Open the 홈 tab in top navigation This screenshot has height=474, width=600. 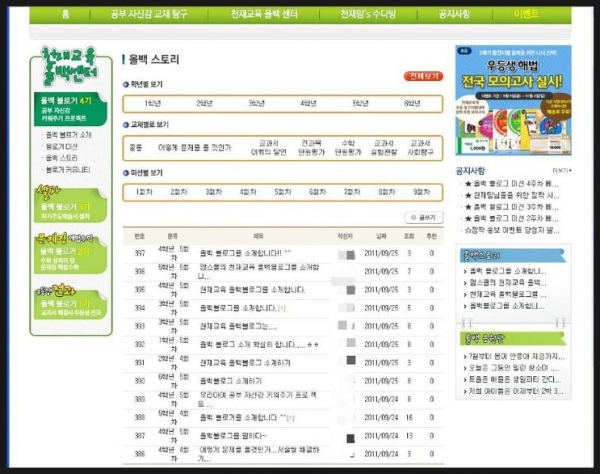pyautogui.click(x=65, y=15)
